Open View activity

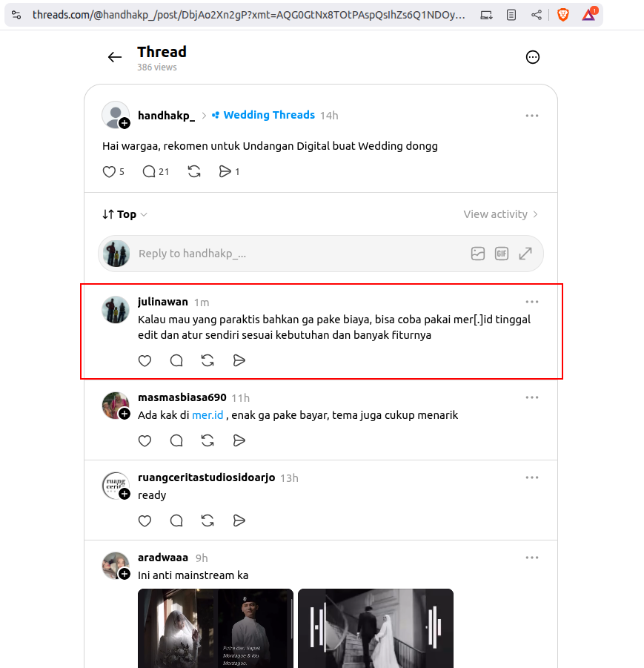(500, 214)
